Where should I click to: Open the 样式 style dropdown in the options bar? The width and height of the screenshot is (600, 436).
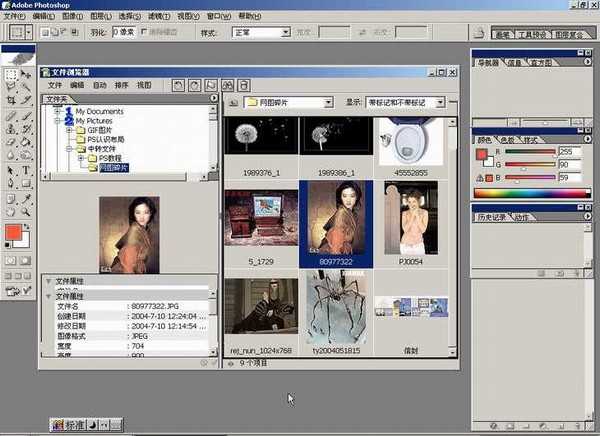pyautogui.click(x=259, y=32)
